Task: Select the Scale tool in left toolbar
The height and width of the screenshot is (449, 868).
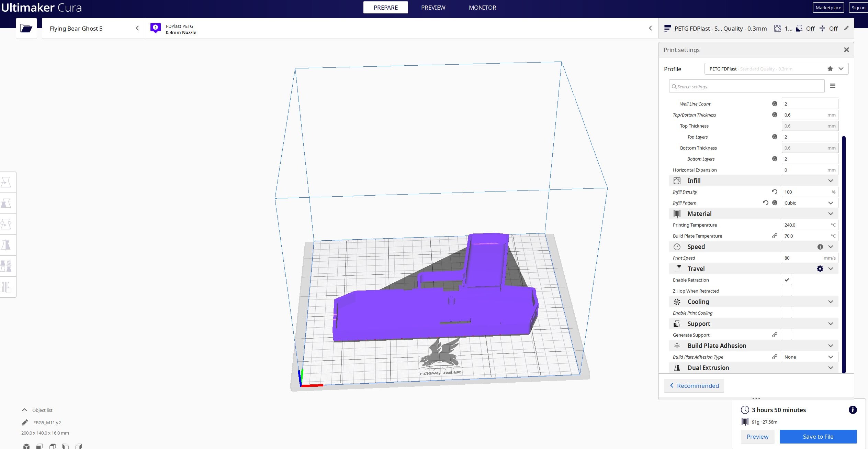Action: [x=6, y=203]
